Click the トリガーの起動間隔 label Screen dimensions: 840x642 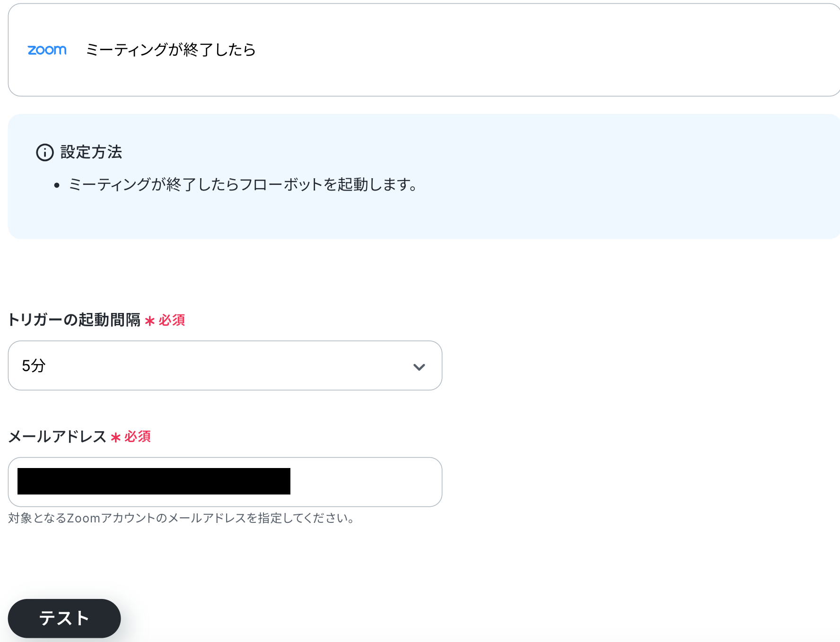(x=74, y=320)
